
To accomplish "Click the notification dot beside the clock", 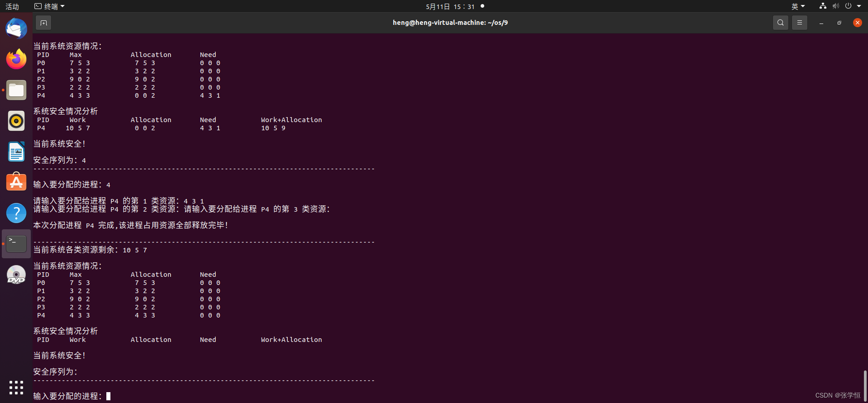I will tap(482, 6).
